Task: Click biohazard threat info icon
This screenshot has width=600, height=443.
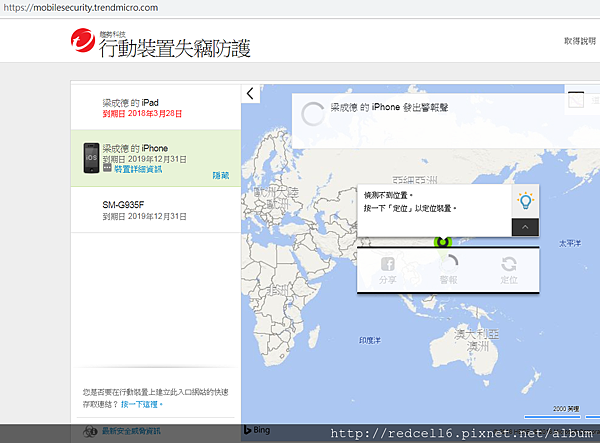Action: click(90, 432)
